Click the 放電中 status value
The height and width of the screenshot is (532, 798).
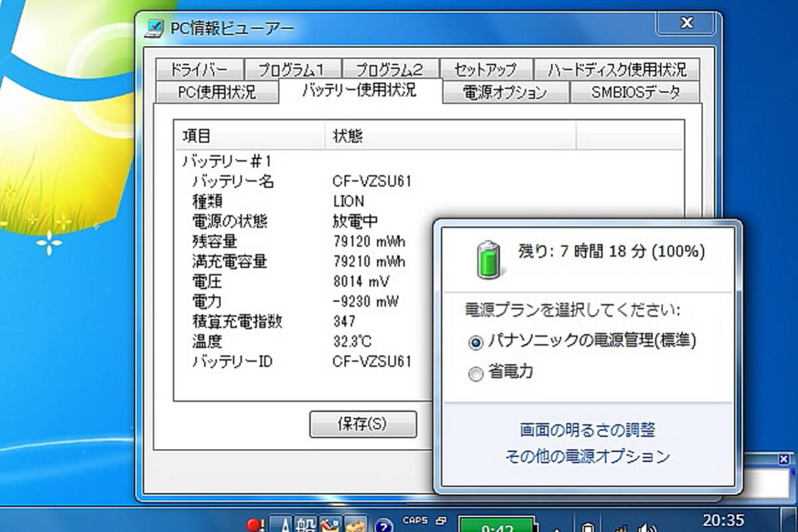pyautogui.click(x=354, y=221)
